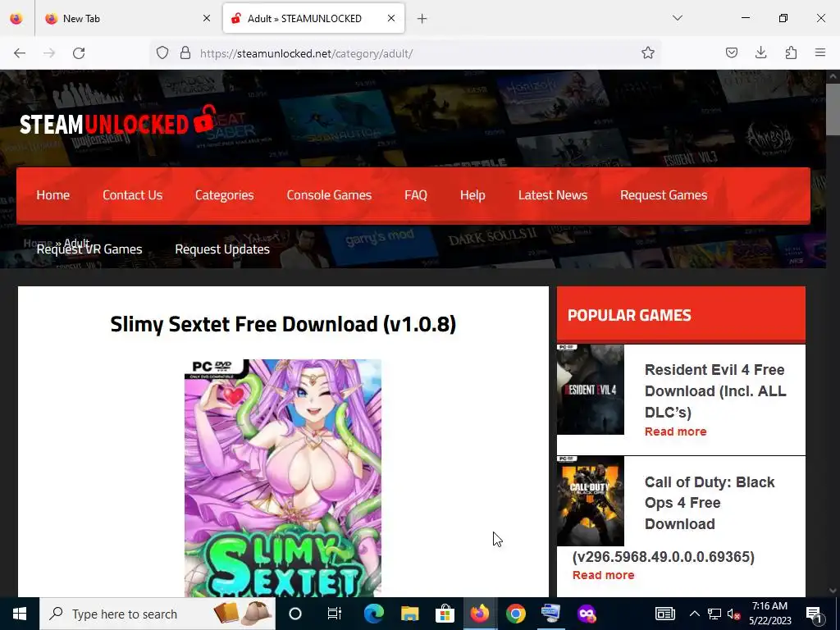Launch Microsoft Edge from the taskbar
The height and width of the screenshot is (630, 840).
[x=374, y=614]
